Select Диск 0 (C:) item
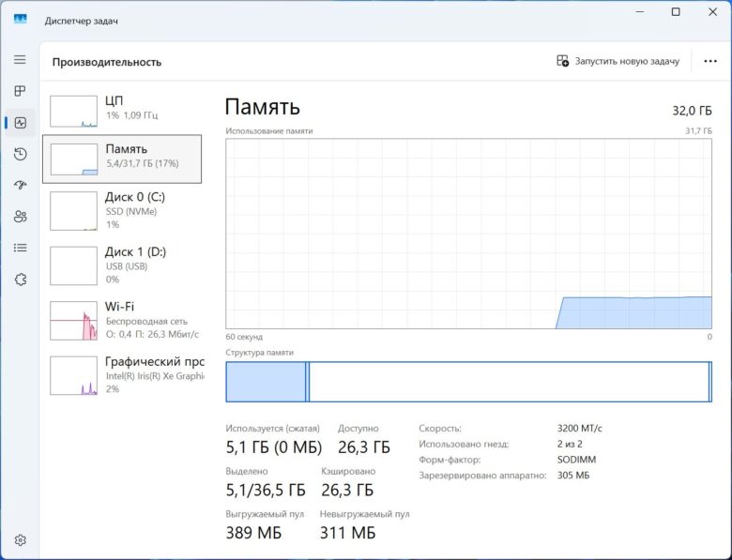Viewport: 732px width, 560px height. 122,211
